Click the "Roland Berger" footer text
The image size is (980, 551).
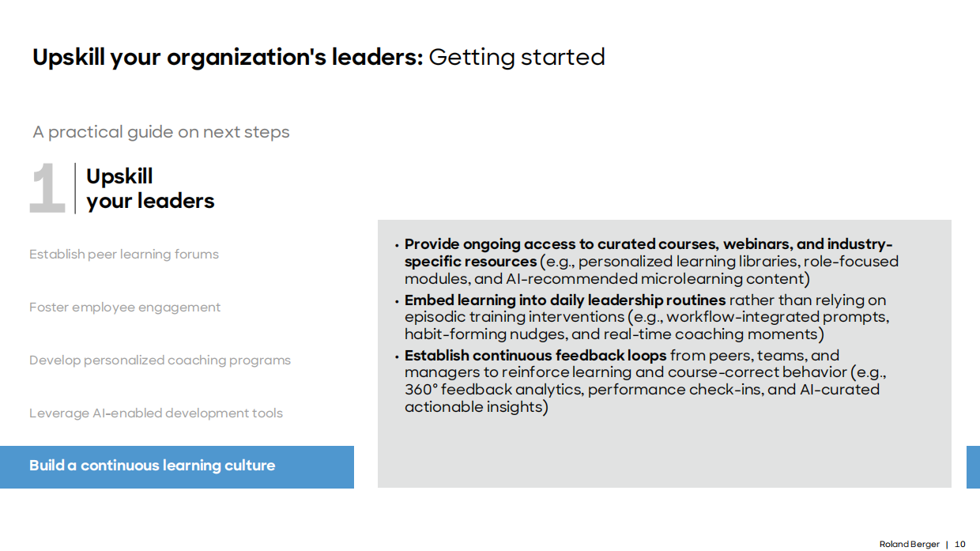point(909,545)
